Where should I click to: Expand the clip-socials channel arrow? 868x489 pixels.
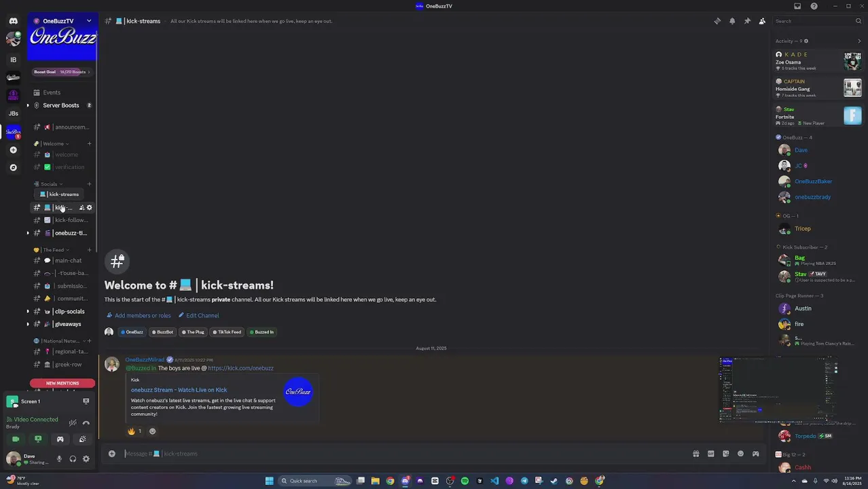[28, 312]
